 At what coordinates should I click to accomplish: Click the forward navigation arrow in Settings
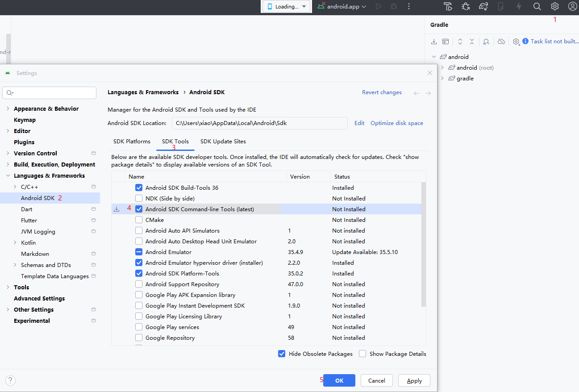coord(428,93)
